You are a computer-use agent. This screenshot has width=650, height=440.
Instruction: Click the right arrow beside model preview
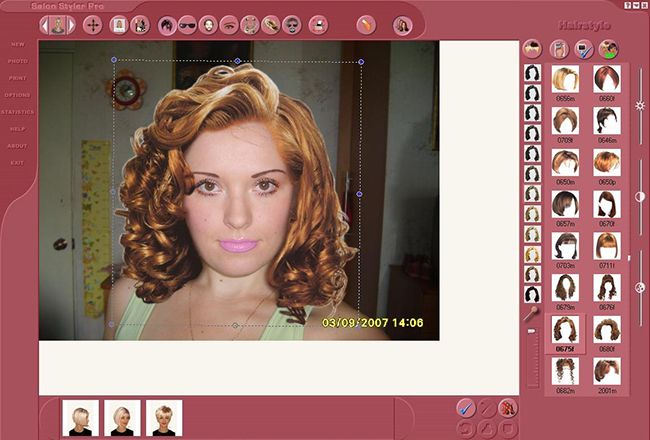pos(70,23)
